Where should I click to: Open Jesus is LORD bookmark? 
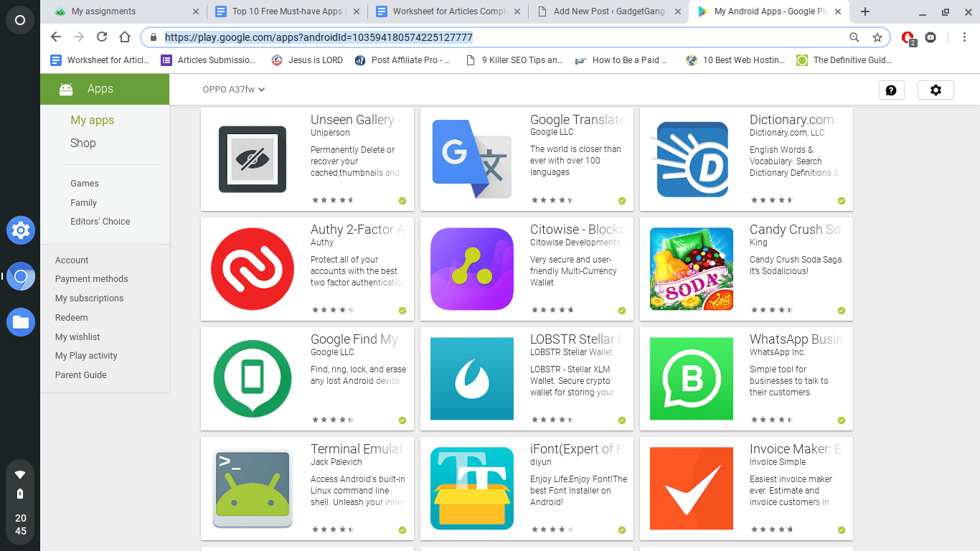pyautogui.click(x=307, y=60)
